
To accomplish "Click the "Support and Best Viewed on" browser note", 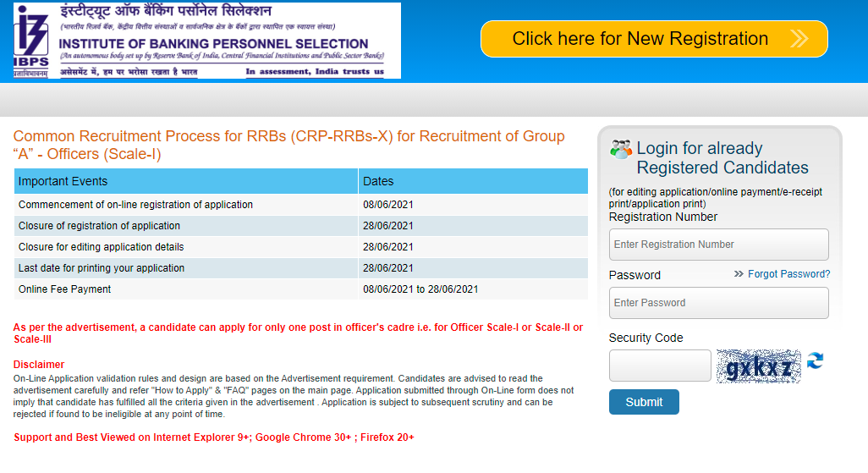I will tap(214, 437).
